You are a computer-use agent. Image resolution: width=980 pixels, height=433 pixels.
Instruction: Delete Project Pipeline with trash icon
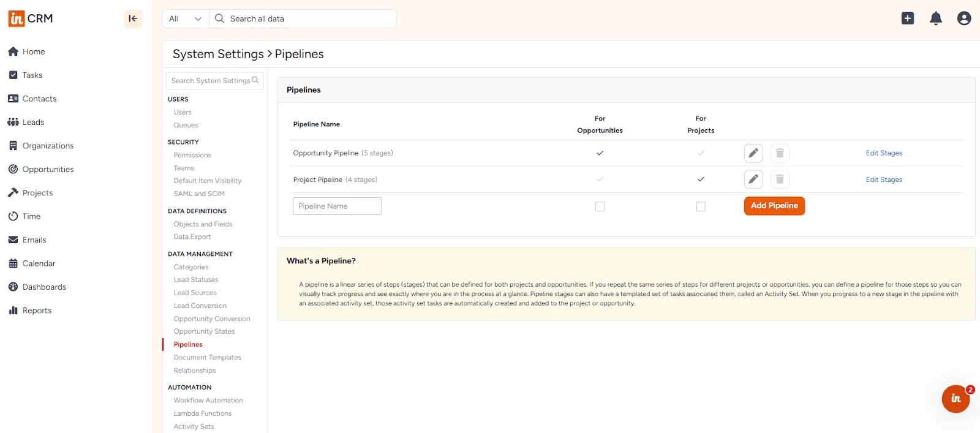point(780,179)
